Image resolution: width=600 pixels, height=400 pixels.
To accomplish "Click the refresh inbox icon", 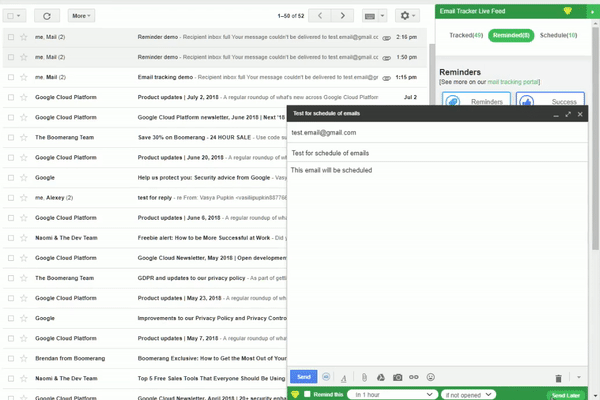I will coord(47,16).
